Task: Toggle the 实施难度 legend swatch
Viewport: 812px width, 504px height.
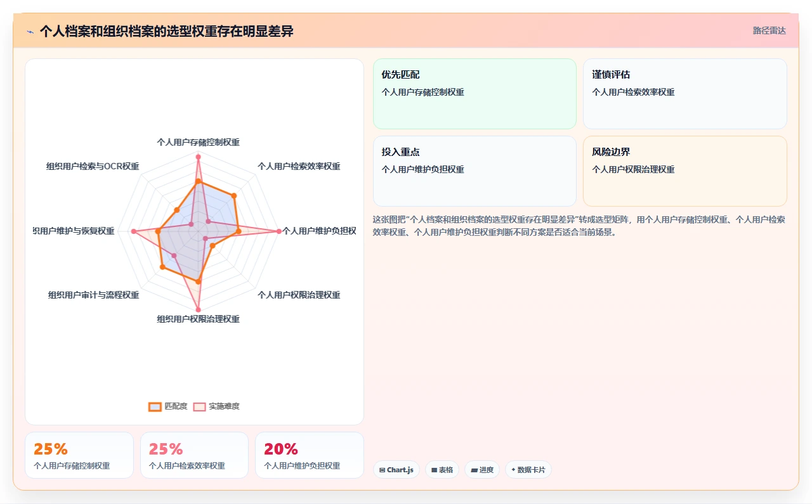Action: 199,406
